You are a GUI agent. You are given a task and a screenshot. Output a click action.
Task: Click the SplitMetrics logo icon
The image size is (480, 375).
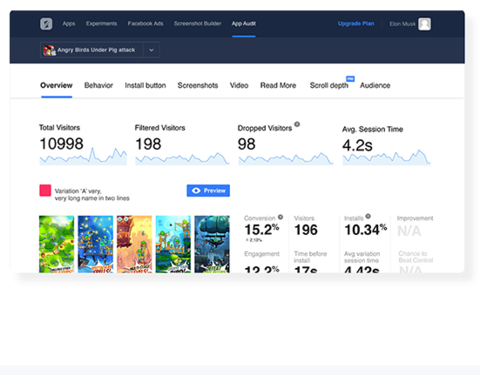coord(46,24)
